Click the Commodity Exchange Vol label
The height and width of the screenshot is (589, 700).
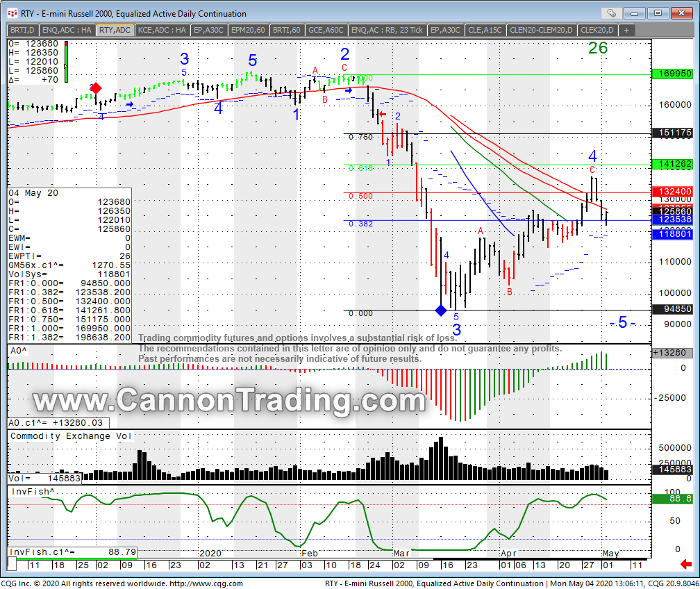(70, 436)
